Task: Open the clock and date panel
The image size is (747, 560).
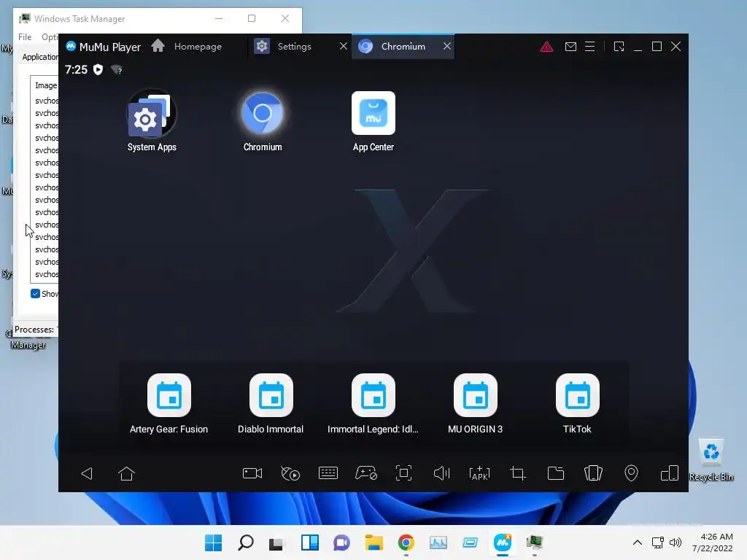Action: (x=712, y=542)
